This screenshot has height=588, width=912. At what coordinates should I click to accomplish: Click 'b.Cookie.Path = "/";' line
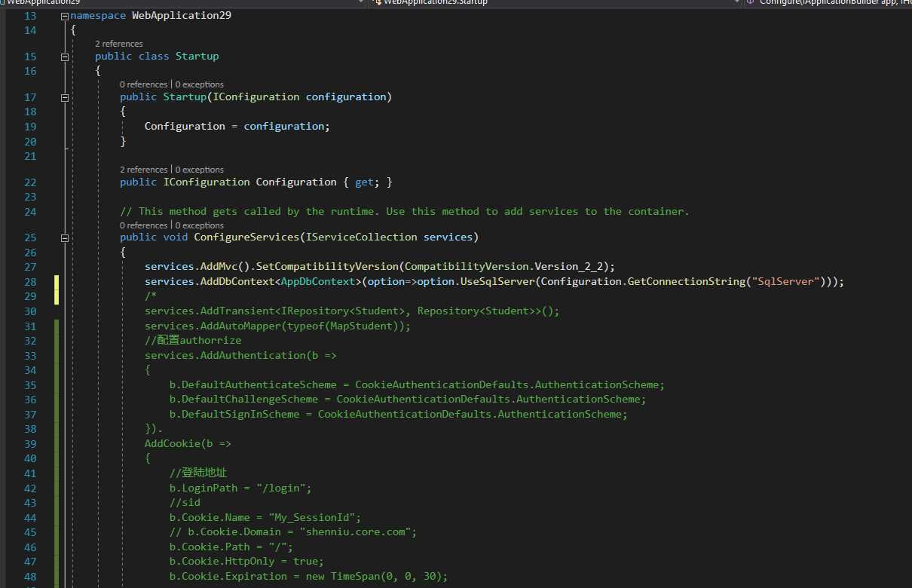click(x=231, y=547)
